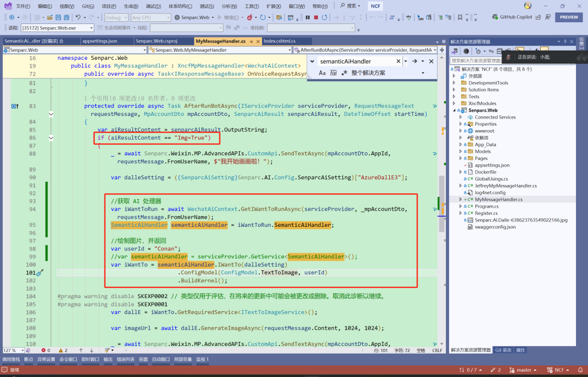The height and width of the screenshot is (377, 588).
Task: Click the Pending Changes Filter clock icon
Action: pyautogui.click(x=478, y=51)
